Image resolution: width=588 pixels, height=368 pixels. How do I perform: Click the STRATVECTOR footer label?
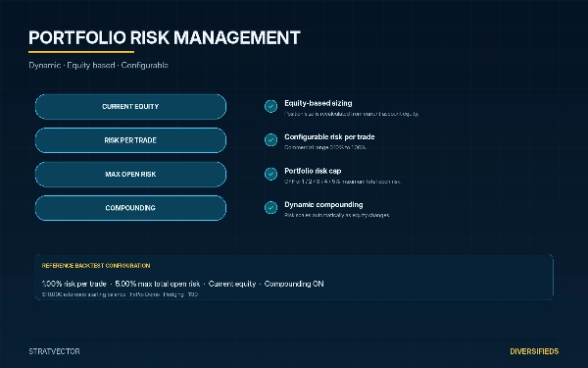[x=54, y=351]
